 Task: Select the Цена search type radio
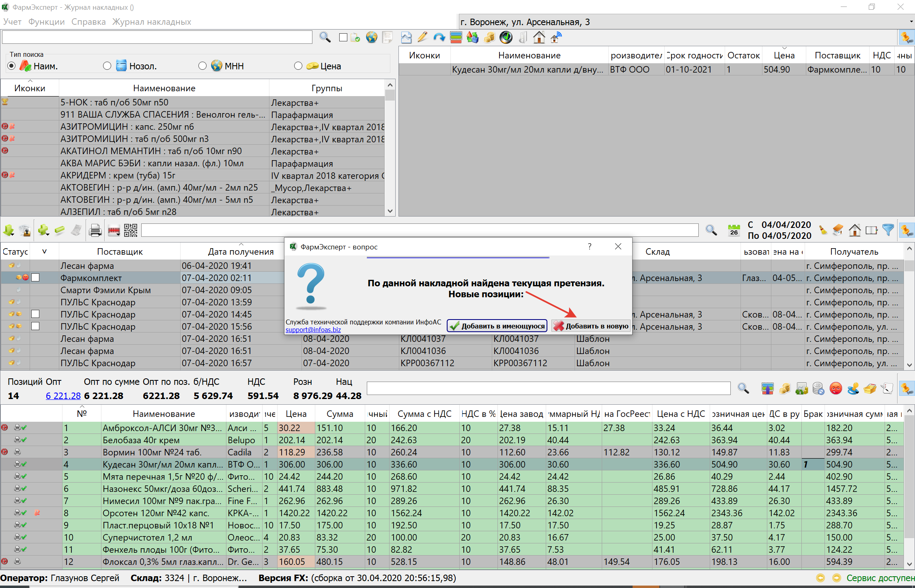pos(298,66)
